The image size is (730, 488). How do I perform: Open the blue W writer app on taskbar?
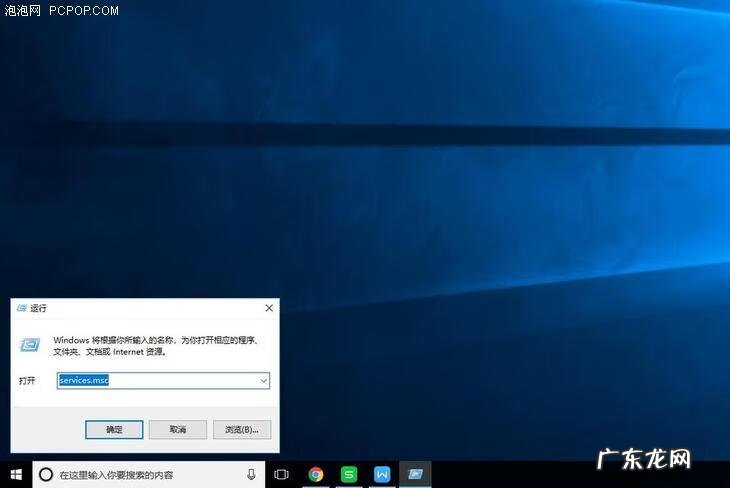(382, 474)
